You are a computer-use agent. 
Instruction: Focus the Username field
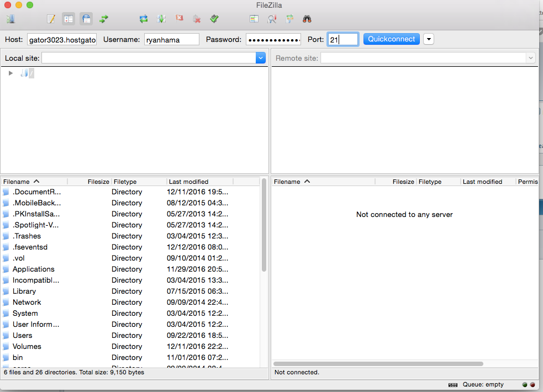(x=172, y=39)
